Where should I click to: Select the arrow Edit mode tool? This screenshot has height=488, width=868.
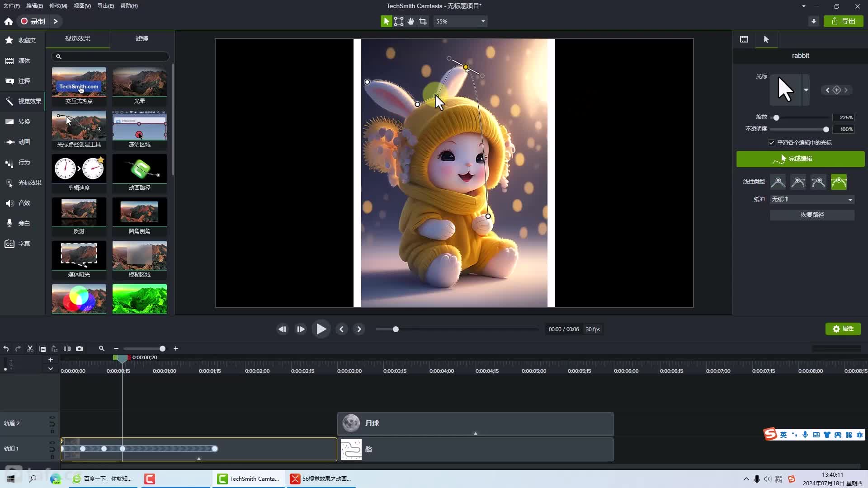386,21
